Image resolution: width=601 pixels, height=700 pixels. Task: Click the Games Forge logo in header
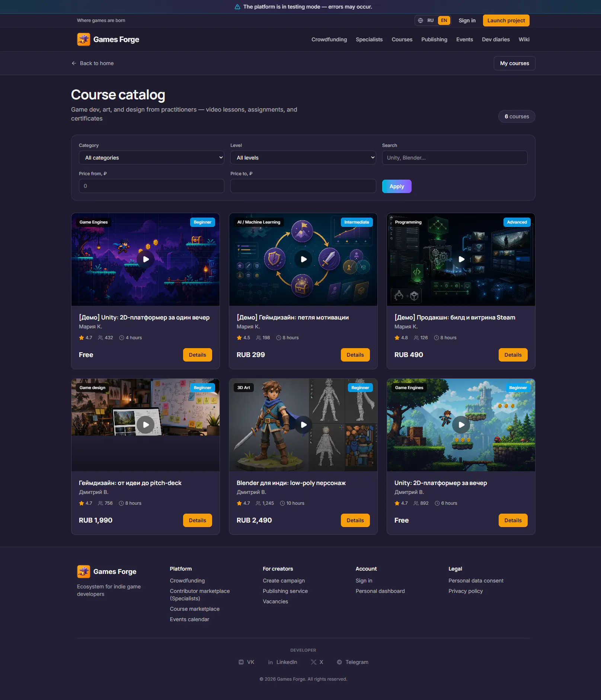108,39
